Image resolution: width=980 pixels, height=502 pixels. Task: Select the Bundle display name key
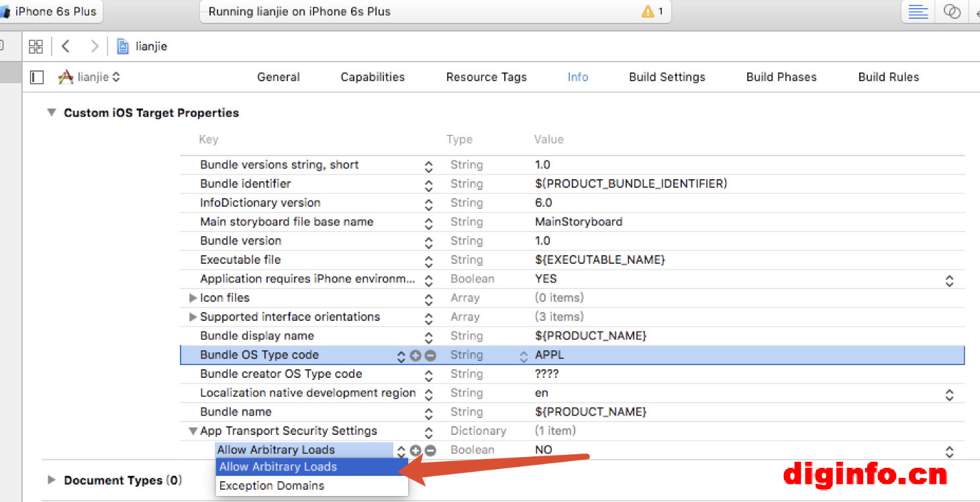point(257,336)
